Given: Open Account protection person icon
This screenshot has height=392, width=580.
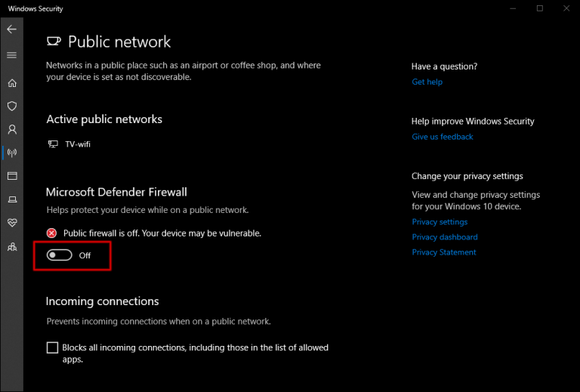Looking at the screenshot, I should click(11, 130).
